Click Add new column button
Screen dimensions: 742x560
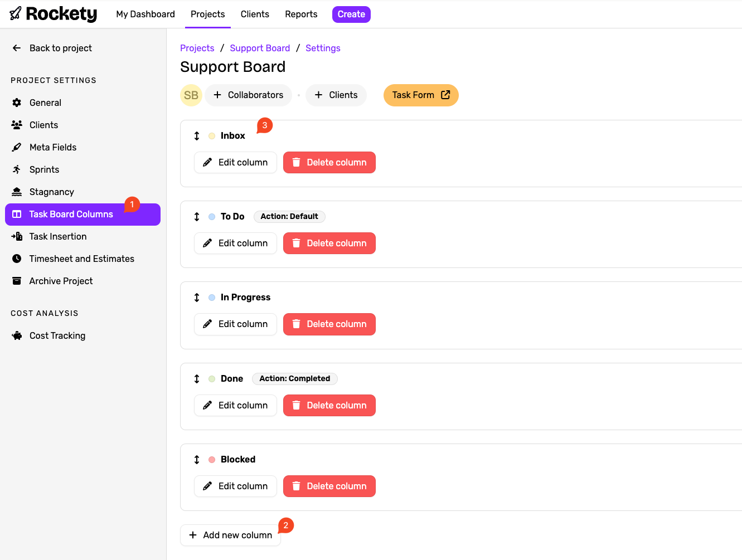(230, 535)
